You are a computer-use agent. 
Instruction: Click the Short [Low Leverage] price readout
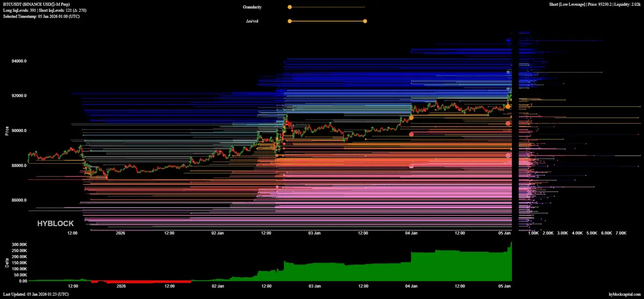[595, 4]
